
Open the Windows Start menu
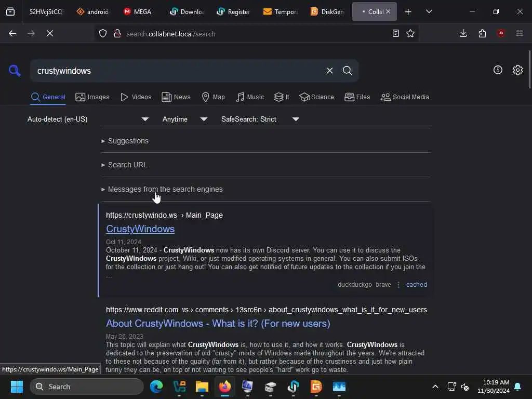point(17,387)
